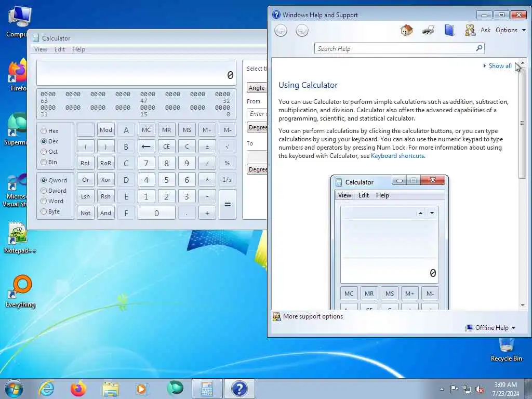The image size is (532, 399).
Task: Open Windows Explorer from taskbar
Action: pyautogui.click(x=111, y=389)
